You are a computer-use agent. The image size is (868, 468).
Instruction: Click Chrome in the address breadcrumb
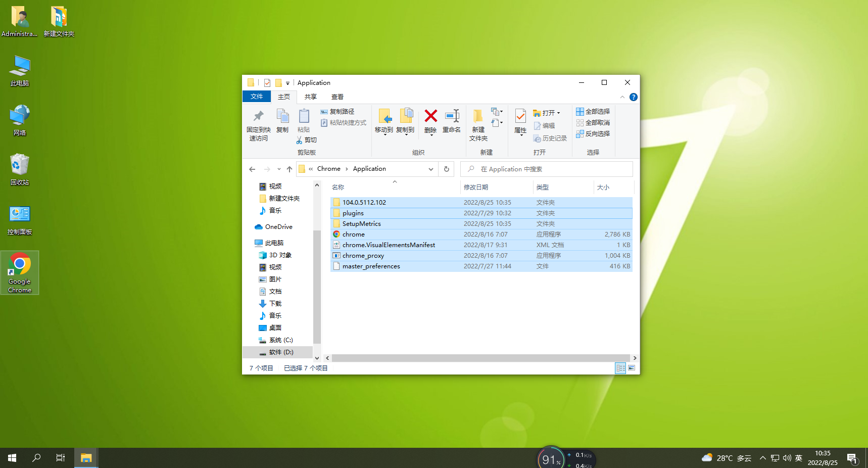[x=329, y=169]
